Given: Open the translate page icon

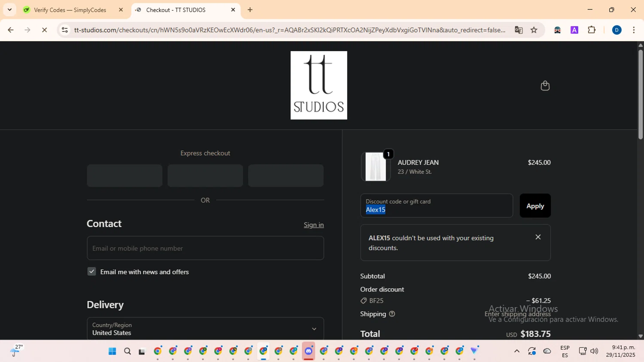Looking at the screenshot, I should coord(519,30).
